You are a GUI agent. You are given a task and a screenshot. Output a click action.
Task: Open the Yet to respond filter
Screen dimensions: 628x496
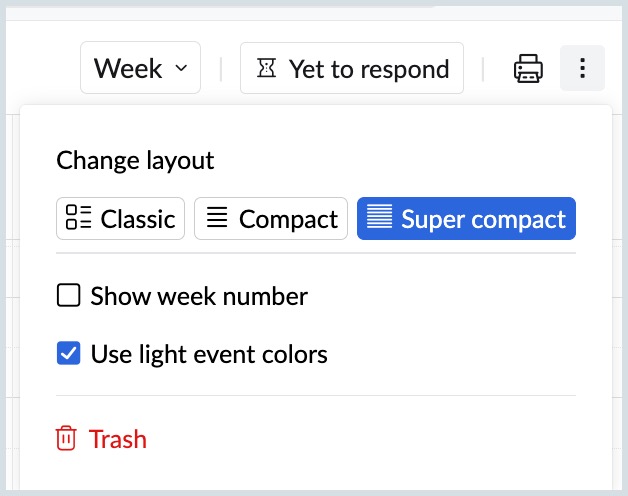(352, 69)
